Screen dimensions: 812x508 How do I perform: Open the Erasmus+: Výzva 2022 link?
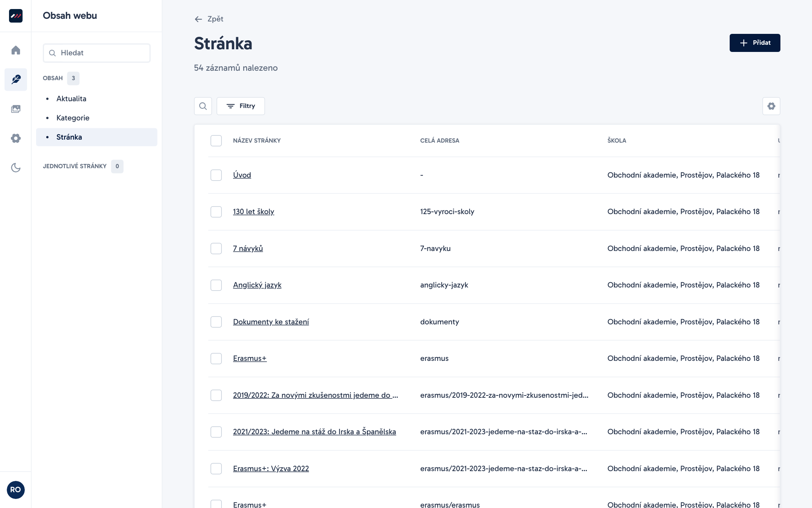click(x=271, y=468)
